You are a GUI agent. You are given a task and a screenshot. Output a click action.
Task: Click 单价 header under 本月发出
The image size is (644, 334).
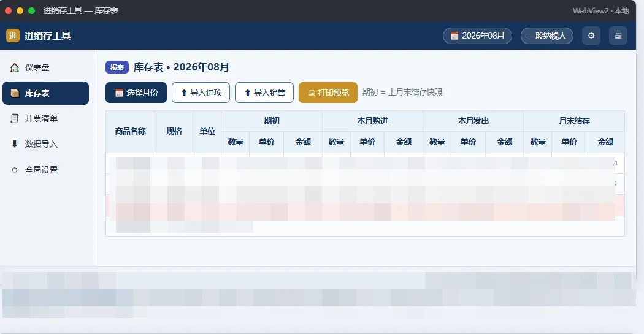point(468,142)
